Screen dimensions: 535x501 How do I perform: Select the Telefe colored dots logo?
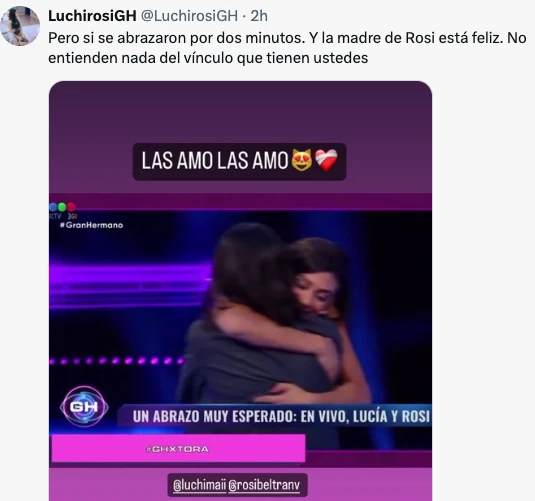pos(62,207)
